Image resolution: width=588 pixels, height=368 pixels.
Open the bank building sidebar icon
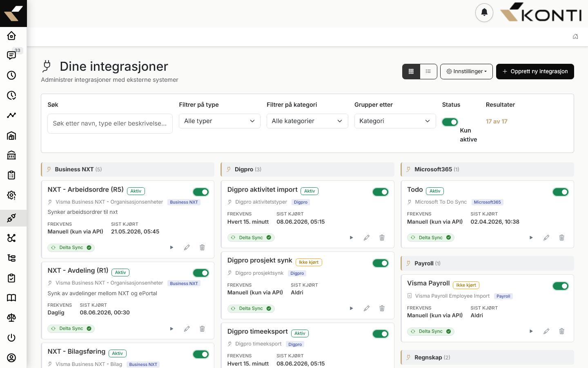point(11,155)
